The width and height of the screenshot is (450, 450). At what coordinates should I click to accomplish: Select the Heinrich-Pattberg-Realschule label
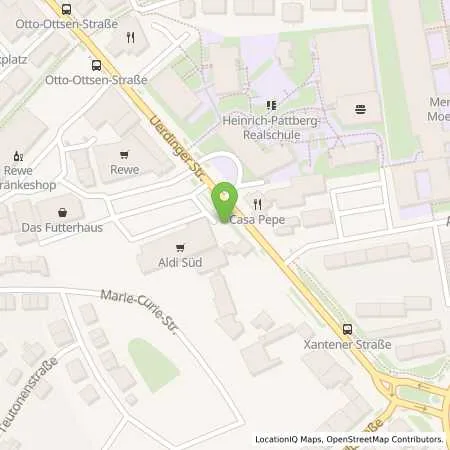[x=271, y=128]
